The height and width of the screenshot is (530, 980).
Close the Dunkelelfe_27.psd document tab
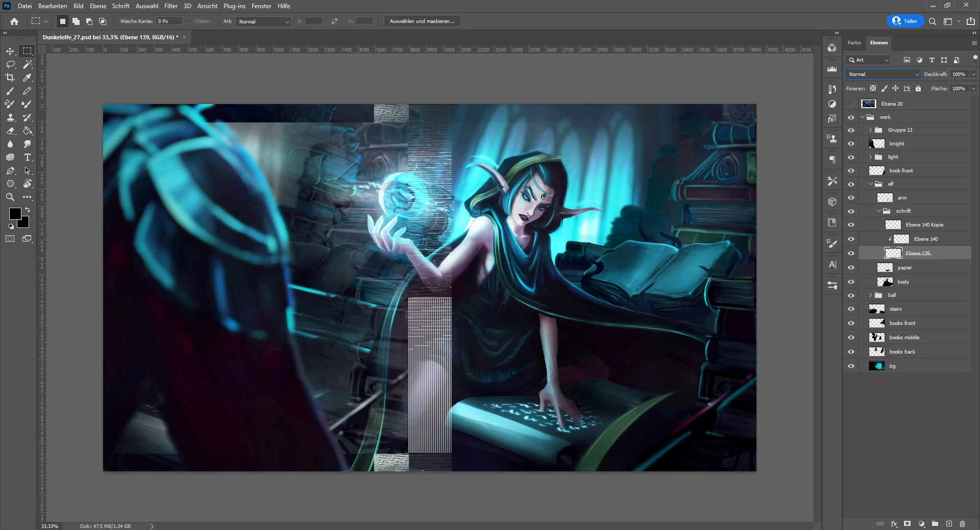[184, 37]
